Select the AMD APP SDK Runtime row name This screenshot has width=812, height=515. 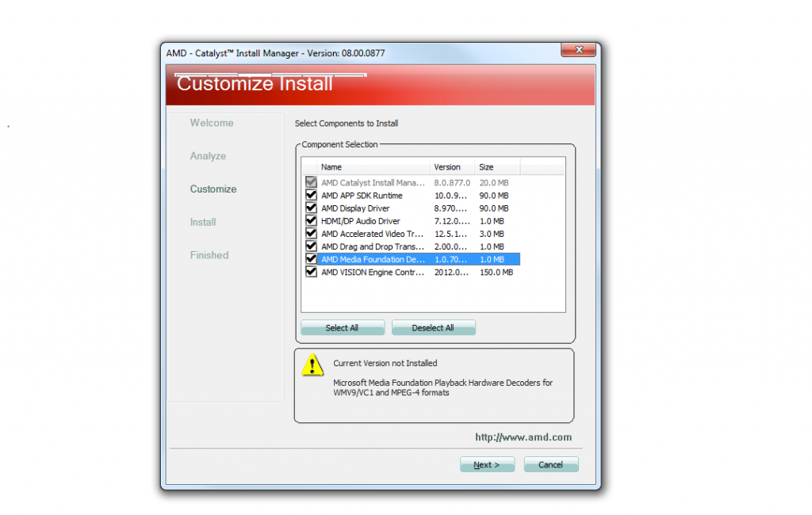point(362,196)
